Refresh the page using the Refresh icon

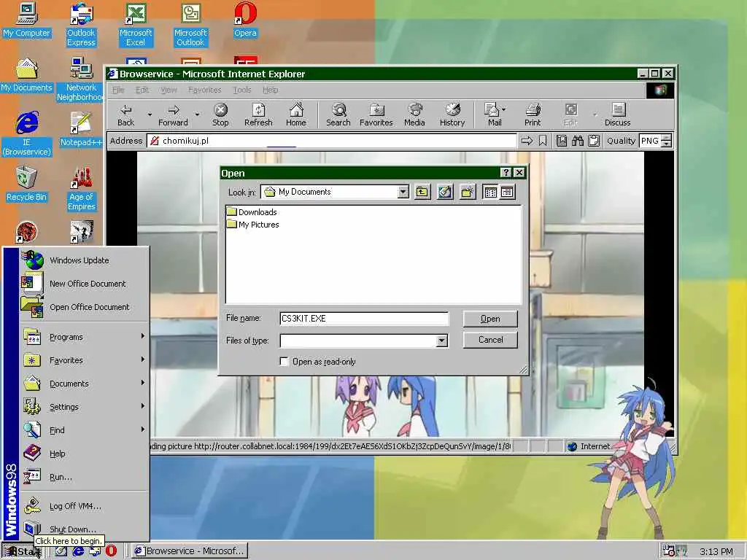tap(258, 115)
